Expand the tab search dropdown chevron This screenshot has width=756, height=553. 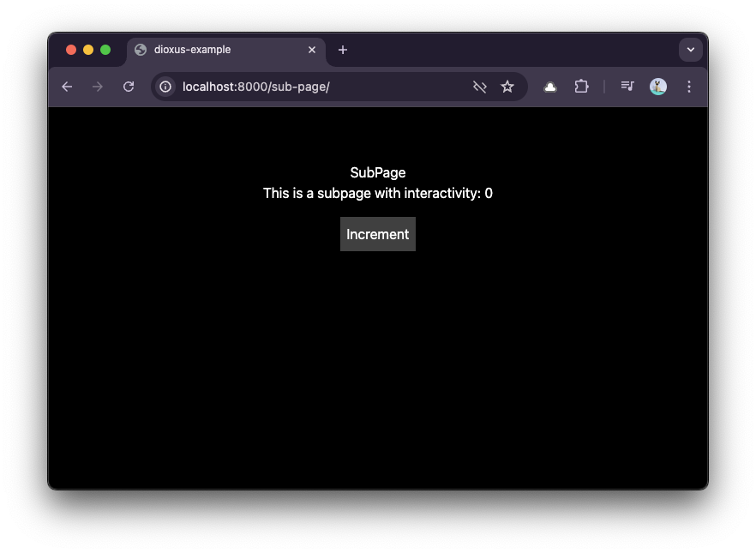pyautogui.click(x=691, y=50)
